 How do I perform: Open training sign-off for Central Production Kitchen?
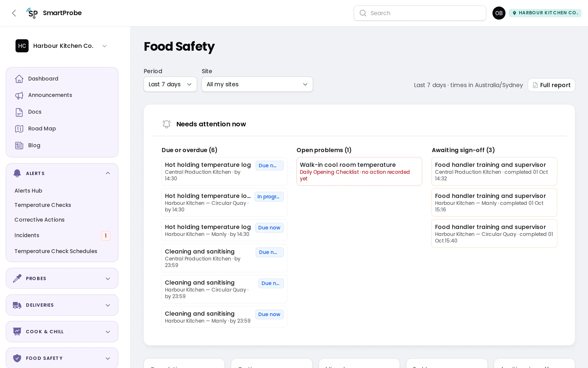(494, 171)
